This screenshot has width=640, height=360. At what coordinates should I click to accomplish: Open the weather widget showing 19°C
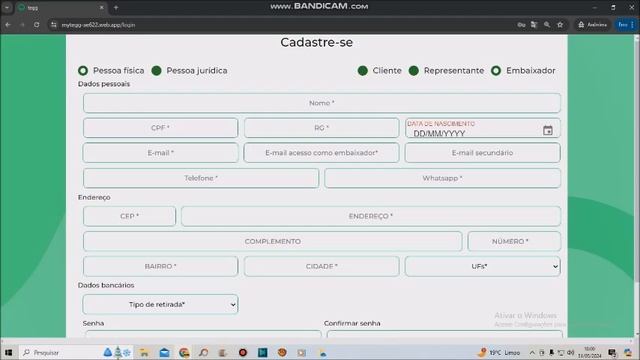coord(499,353)
